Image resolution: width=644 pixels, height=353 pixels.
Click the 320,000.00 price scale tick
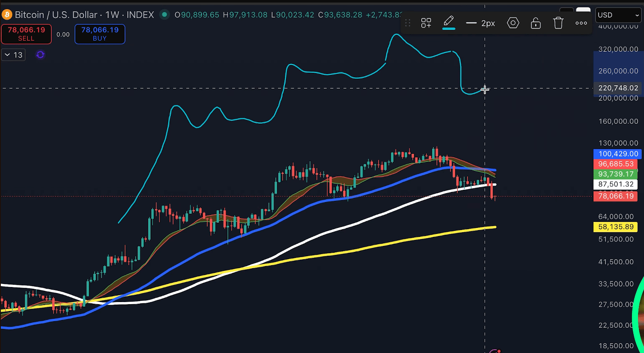coord(618,49)
